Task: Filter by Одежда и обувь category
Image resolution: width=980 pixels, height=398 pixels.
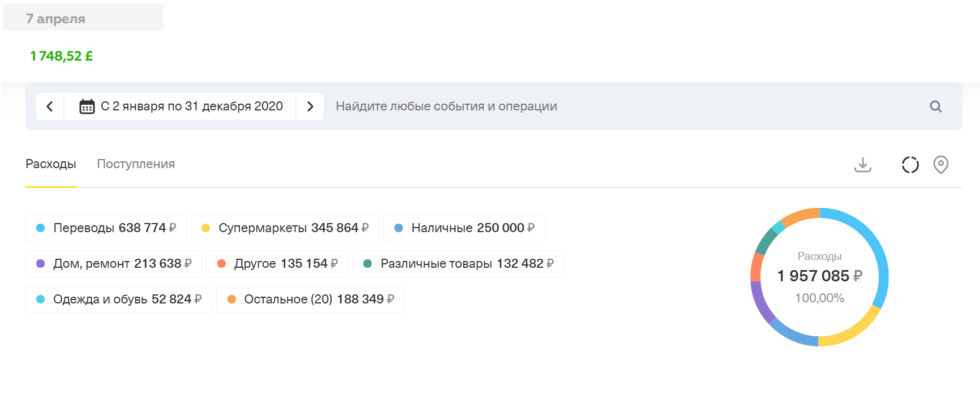Action: [119, 299]
